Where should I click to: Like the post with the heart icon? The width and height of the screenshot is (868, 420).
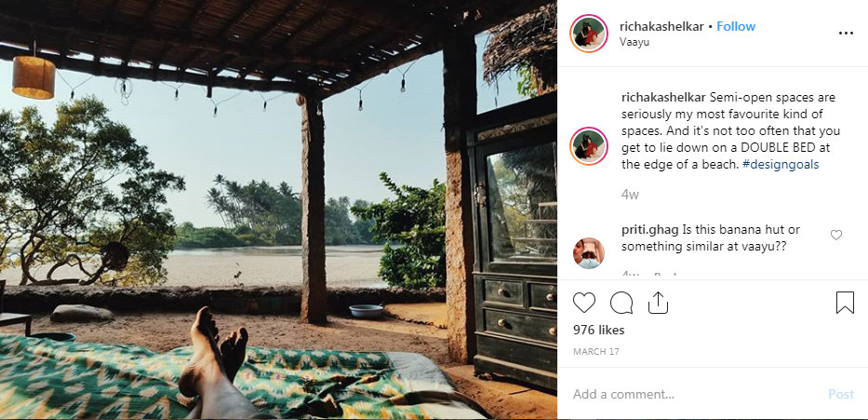click(x=584, y=303)
